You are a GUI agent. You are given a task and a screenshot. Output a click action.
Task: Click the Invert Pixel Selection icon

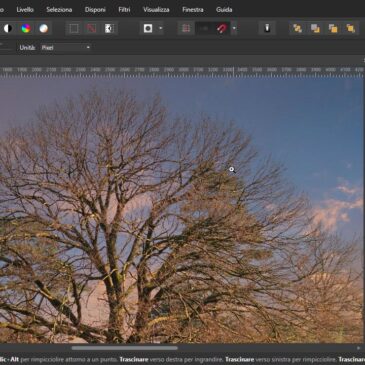(x=109, y=28)
